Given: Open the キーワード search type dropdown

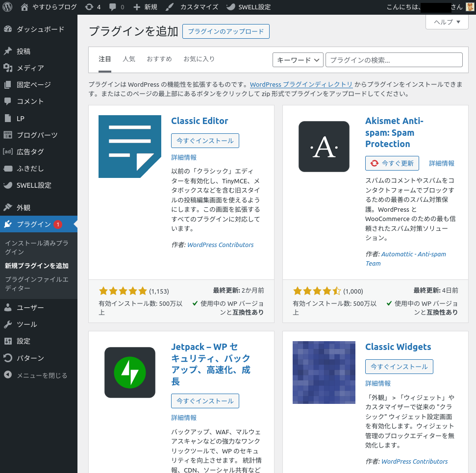Looking at the screenshot, I should pos(298,60).
